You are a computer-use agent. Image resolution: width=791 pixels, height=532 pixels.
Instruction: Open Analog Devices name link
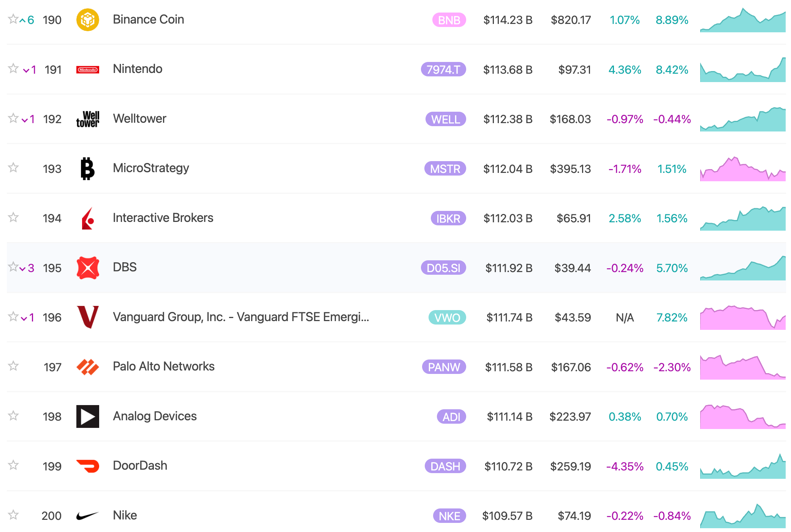pos(155,416)
